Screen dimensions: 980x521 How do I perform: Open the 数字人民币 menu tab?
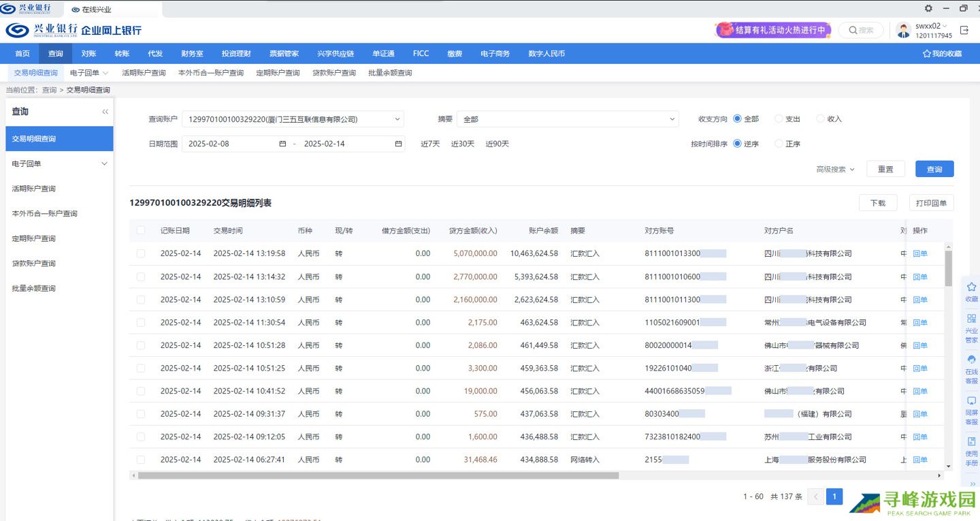tap(546, 54)
